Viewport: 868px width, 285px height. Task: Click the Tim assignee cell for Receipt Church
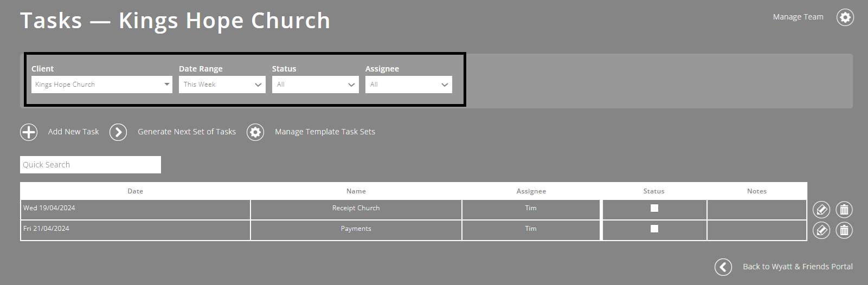click(x=531, y=210)
